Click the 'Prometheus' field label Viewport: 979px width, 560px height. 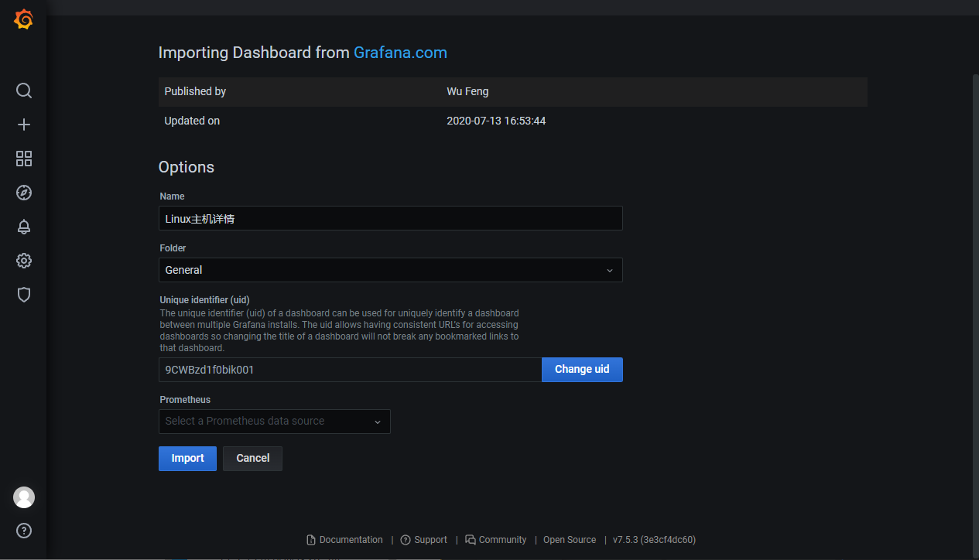(185, 400)
